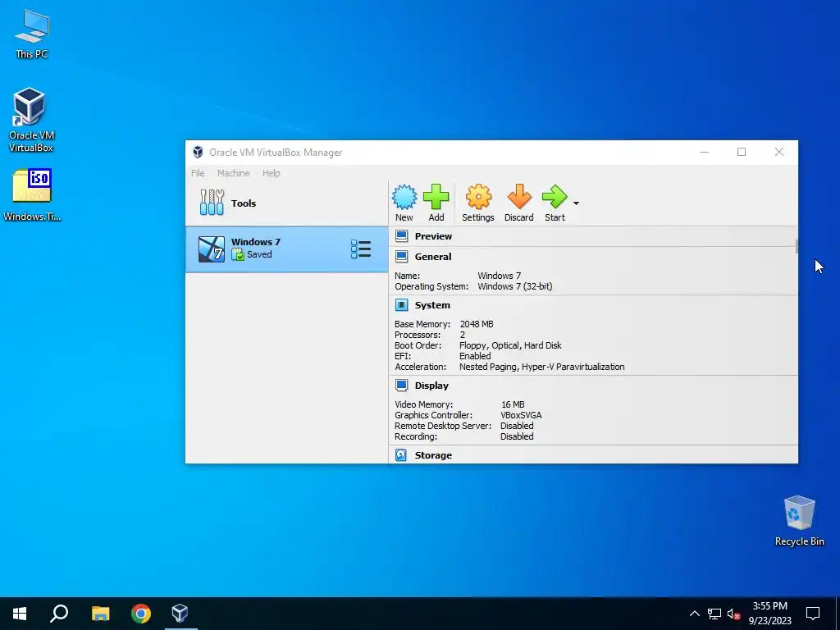Maximize the VirtualBox Manager window

[742, 152]
